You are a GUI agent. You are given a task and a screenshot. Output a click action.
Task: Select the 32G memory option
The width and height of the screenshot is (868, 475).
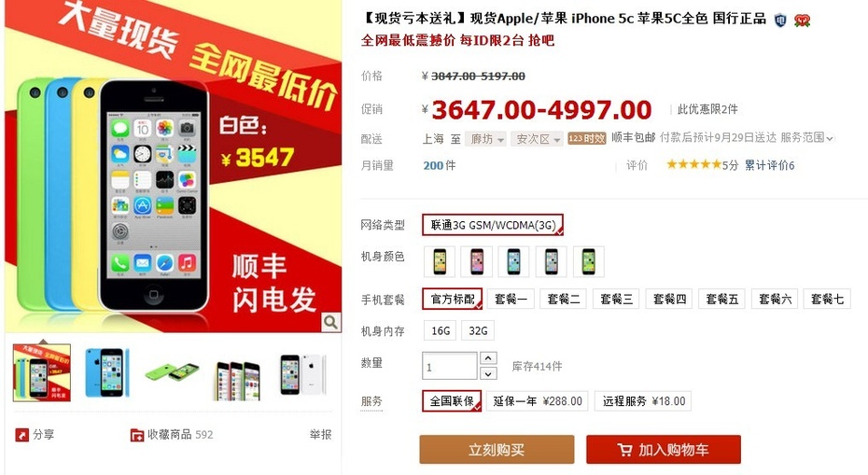click(x=478, y=331)
